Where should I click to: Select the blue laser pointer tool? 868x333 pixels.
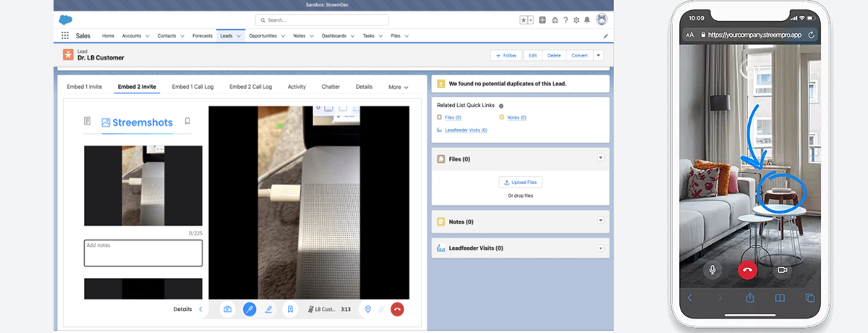tap(250, 309)
